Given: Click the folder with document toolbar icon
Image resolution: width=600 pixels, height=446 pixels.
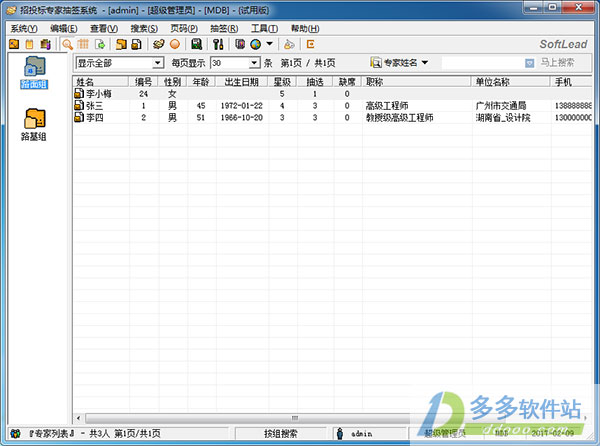Looking at the screenshot, I should pyautogui.click(x=137, y=44).
